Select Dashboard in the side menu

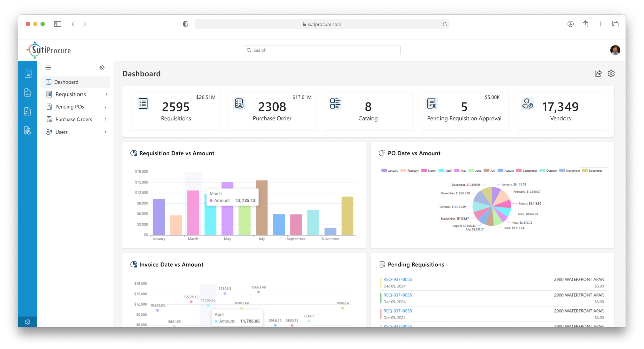click(66, 82)
